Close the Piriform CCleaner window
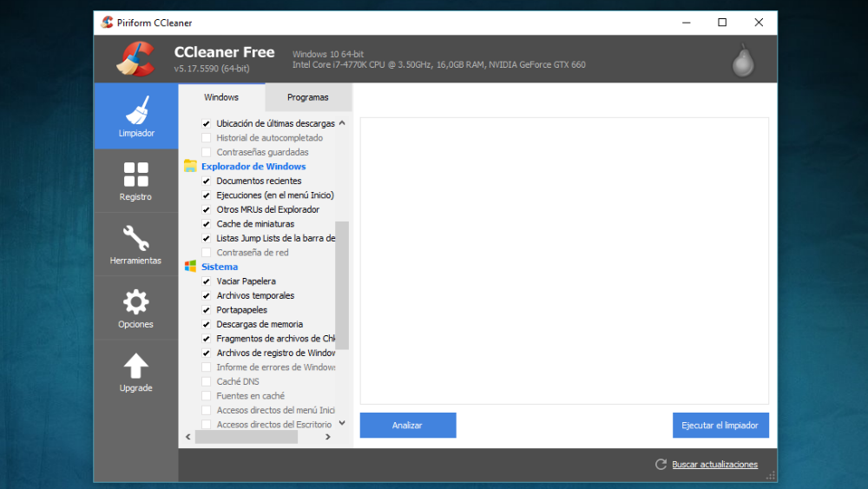Screen dimensions: 868x489 tap(759, 23)
